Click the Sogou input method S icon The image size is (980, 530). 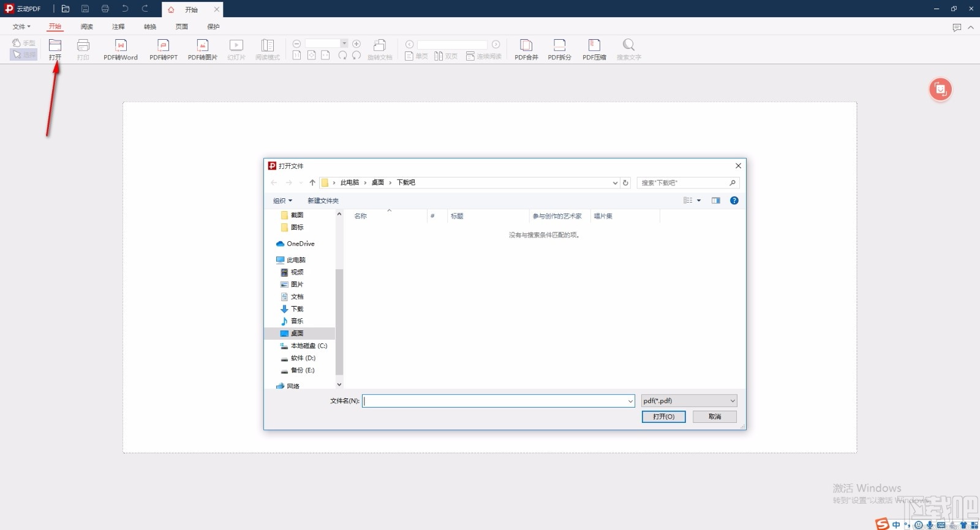click(x=882, y=524)
